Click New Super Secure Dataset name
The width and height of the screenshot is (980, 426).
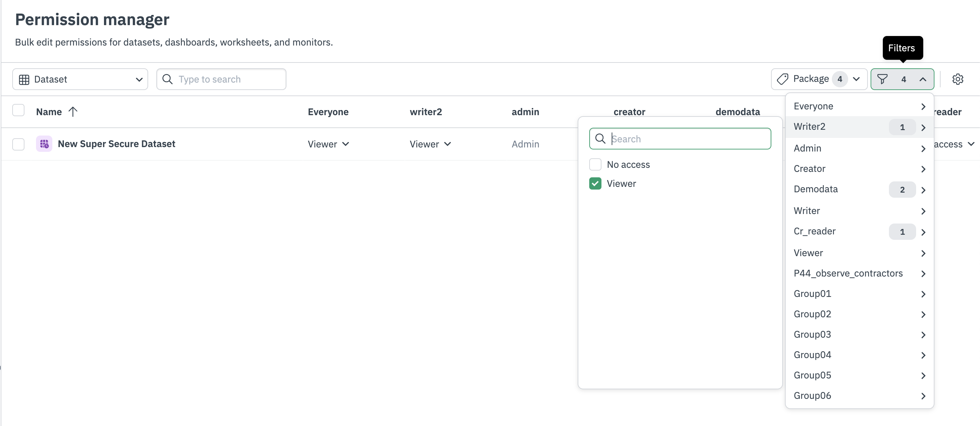point(117,144)
